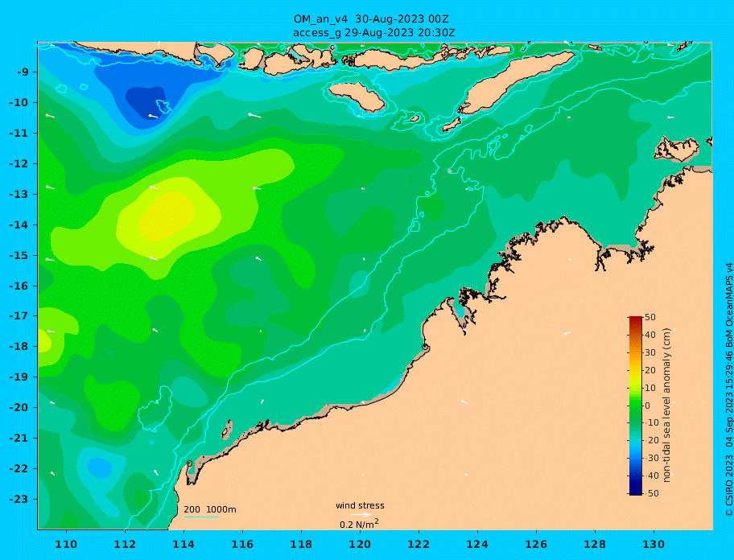The width and height of the screenshot is (734, 560).
Task: Click the color bar's bottom value -50
Action: pyautogui.click(x=652, y=493)
